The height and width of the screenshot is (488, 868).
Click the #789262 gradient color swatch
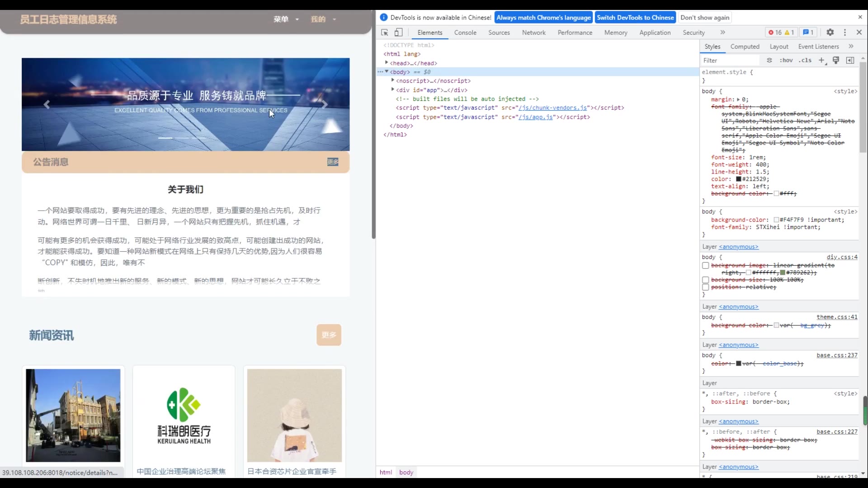tap(783, 272)
